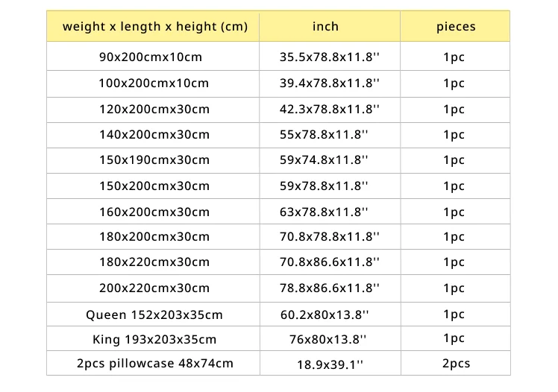Select the 150x190cmx30cm size entry
Viewport: 558px width, 392px height.
pyautogui.click(x=154, y=160)
